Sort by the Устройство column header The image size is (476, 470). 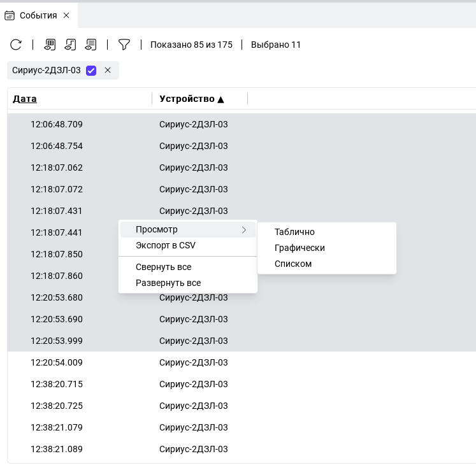tap(191, 99)
